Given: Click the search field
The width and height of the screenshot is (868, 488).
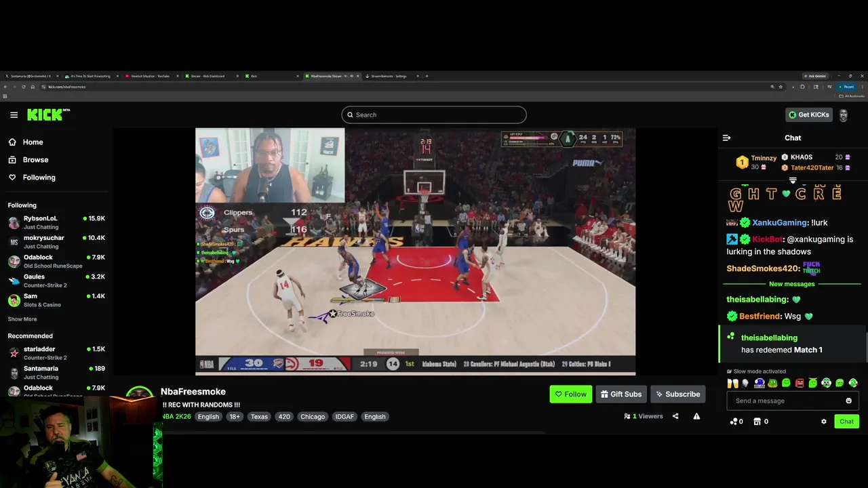Looking at the screenshot, I should point(434,115).
